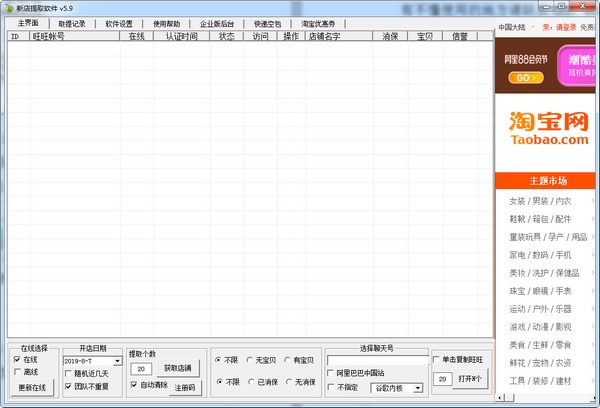This screenshot has width=600, height=408.
Task: Select the 无宝贝 radio button
Action: [250, 360]
